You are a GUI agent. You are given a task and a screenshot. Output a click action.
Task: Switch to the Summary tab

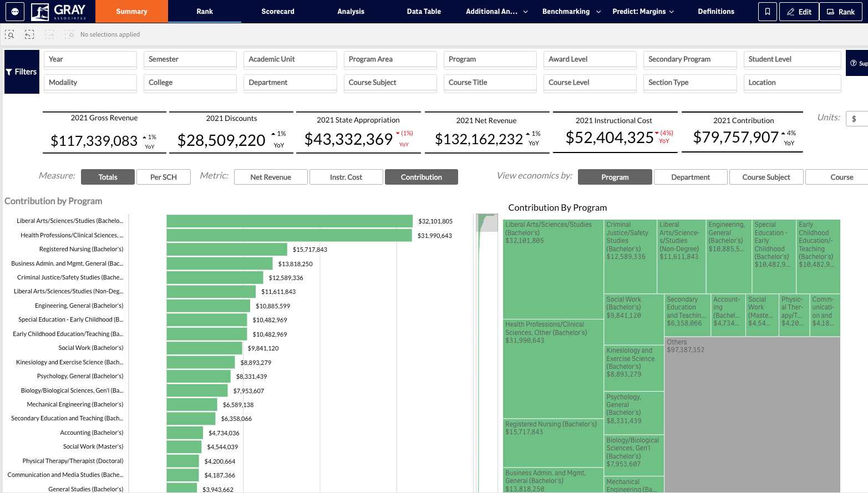[131, 11]
